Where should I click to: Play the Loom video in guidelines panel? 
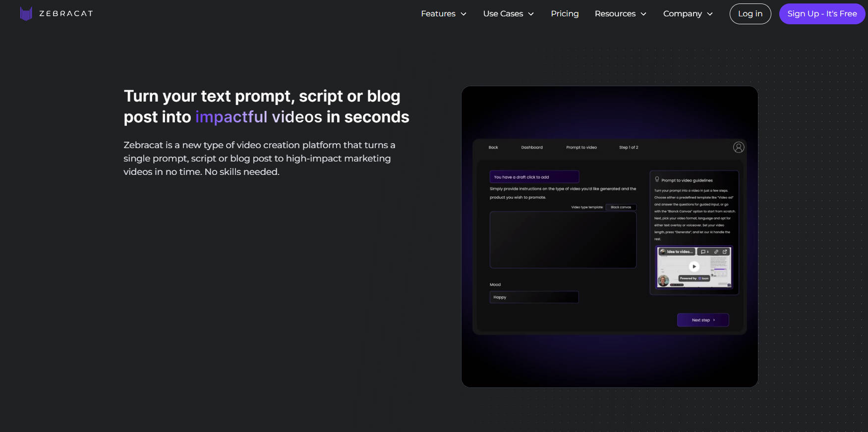click(x=694, y=267)
